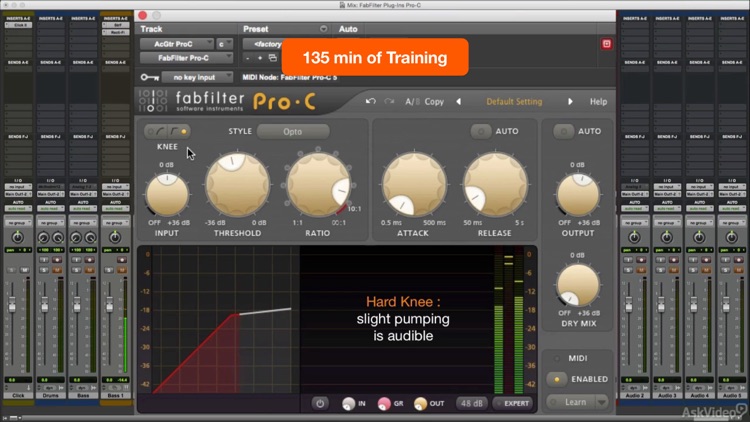The width and height of the screenshot is (750, 422).
Task: Toggle Auto output gain
Action: point(563,131)
